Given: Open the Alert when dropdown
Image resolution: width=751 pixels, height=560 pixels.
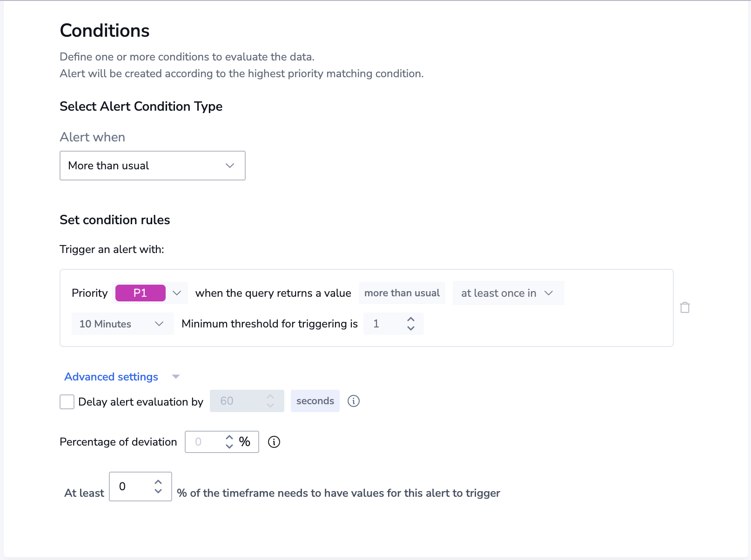Looking at the screenshot, I should [153, 166].
